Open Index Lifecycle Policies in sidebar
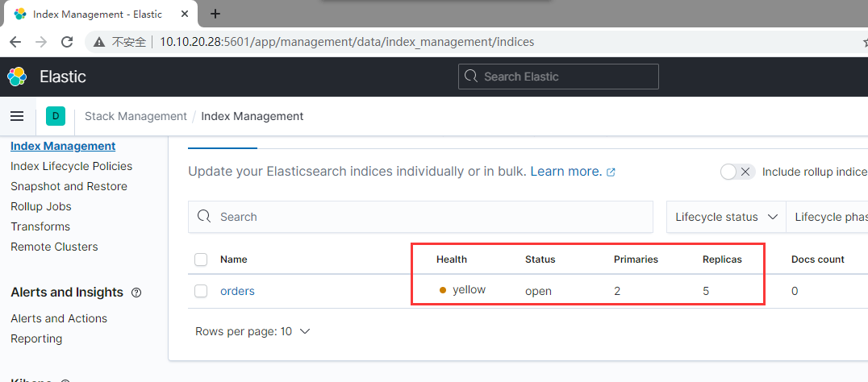The height and width of the screenshot is (382, 868). coord(72,166)
